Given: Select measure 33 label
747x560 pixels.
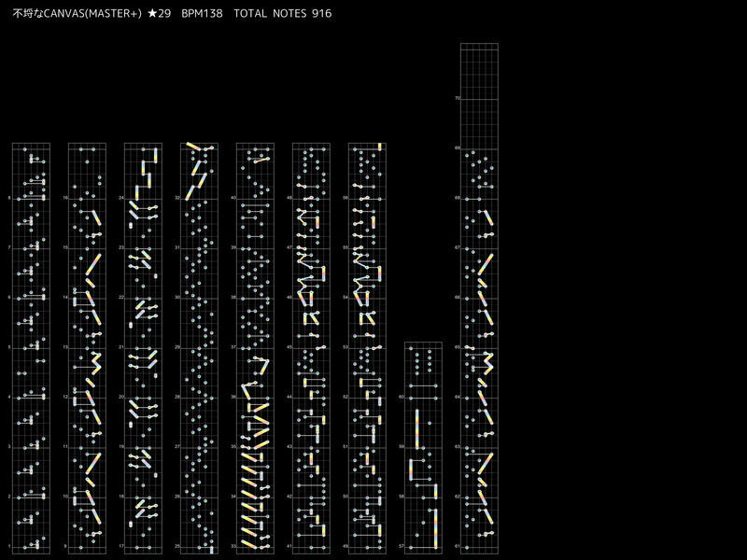Looking at the screenshot, I should (233, 546).
